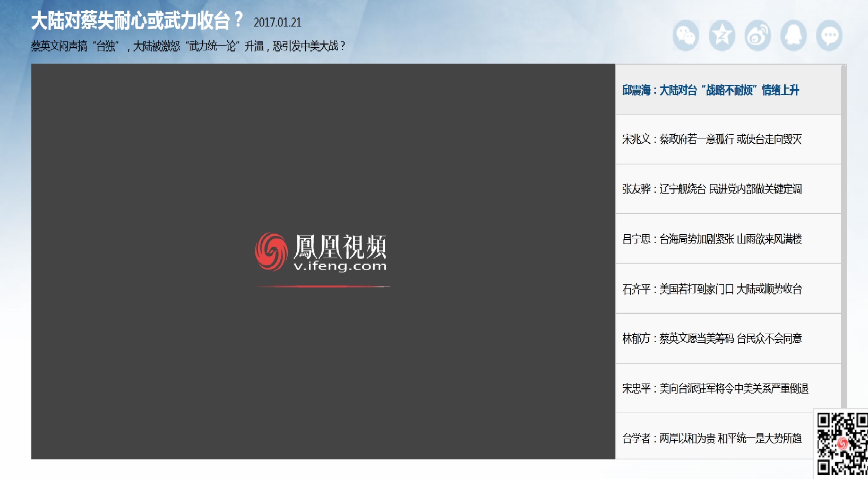This screenshot has width=868, height=479.
Task: Click the QR code image
Action: (x=841, y=444)
